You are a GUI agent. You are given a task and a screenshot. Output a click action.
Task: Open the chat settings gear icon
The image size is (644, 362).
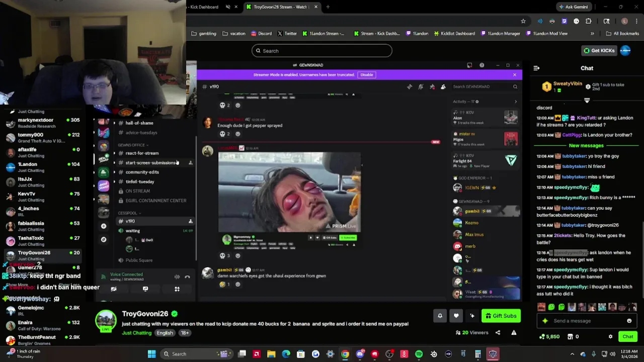610,336
